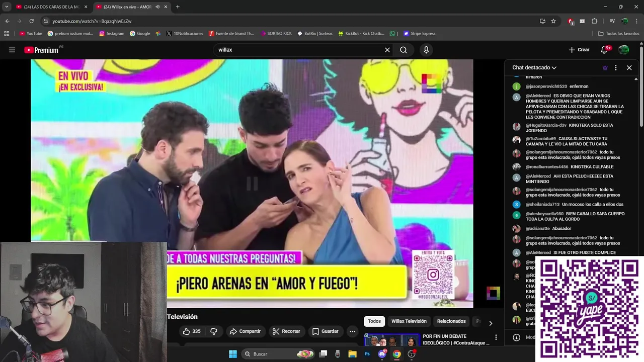The width and height of the screenshot is (644, 362).
Task: Open the 'KickBot - Kick Chatb...' bookmark
Action: coord(361,34)
